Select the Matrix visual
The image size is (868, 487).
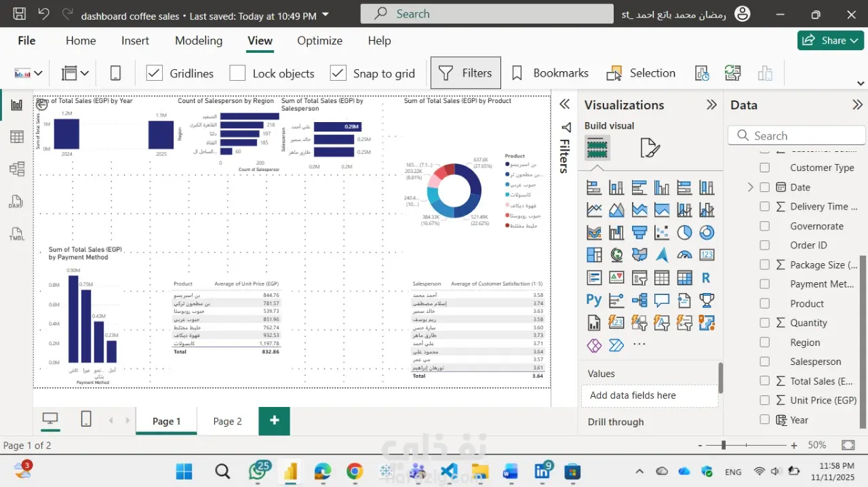pyautogui.click(x=684, y=277)
